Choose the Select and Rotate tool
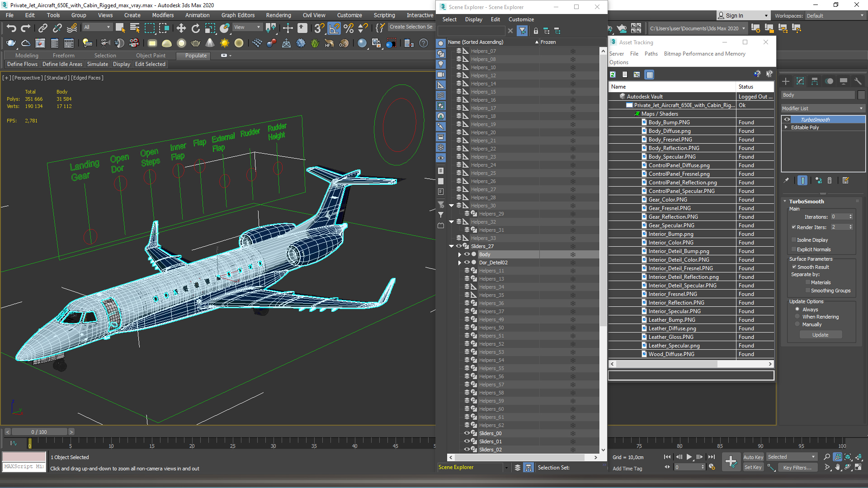This screenshot has width=868, height=488. [x=195, y=28]
